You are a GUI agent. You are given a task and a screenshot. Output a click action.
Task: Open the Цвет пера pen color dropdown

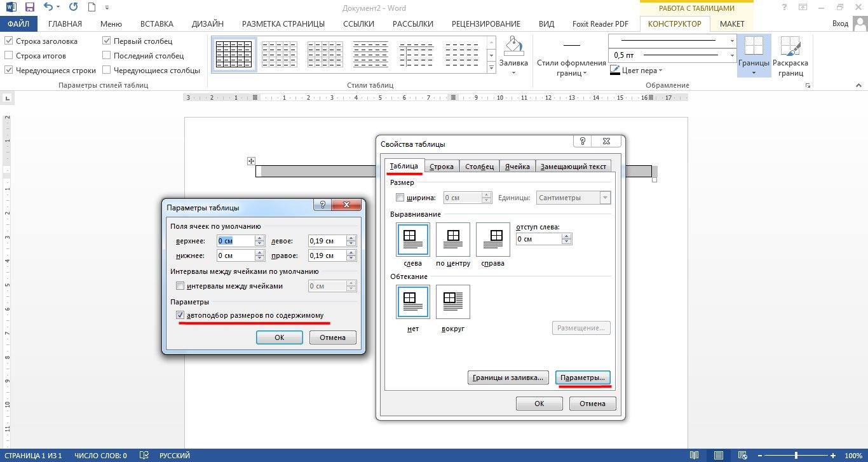[x=661, y=71]
